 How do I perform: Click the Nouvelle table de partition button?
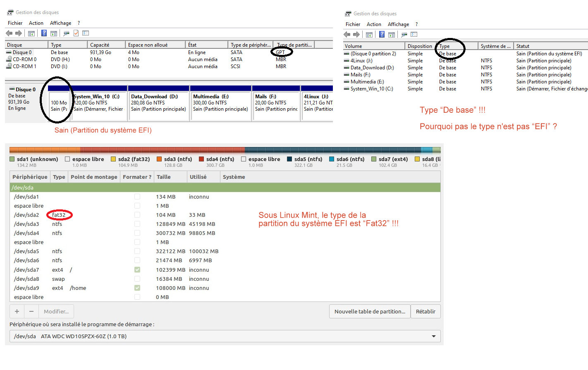[370, 311]
